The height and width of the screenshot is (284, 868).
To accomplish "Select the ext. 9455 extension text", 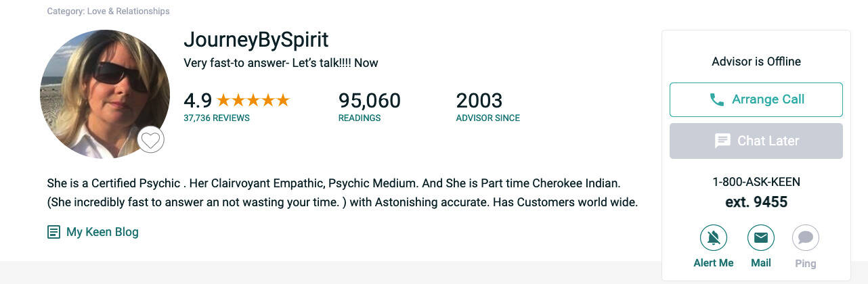I will 756,202.
